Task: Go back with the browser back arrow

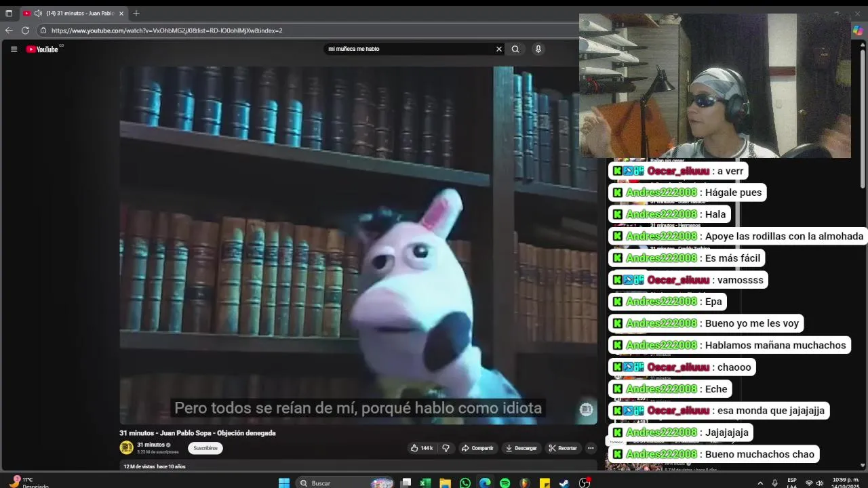Action: pos(9,30)
